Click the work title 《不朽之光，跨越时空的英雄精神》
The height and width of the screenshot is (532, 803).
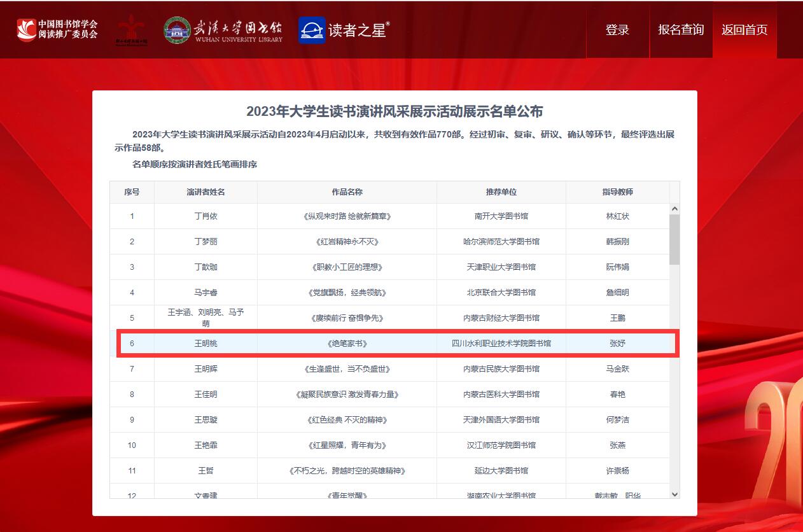coord(347,471)
